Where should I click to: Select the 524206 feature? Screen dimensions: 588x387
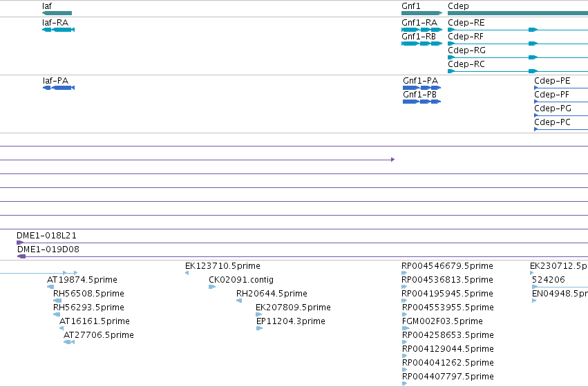pos(560,287)
